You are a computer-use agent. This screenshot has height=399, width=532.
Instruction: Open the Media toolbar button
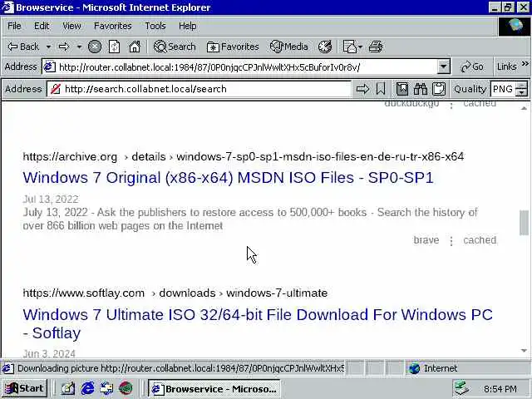(288, 47)
